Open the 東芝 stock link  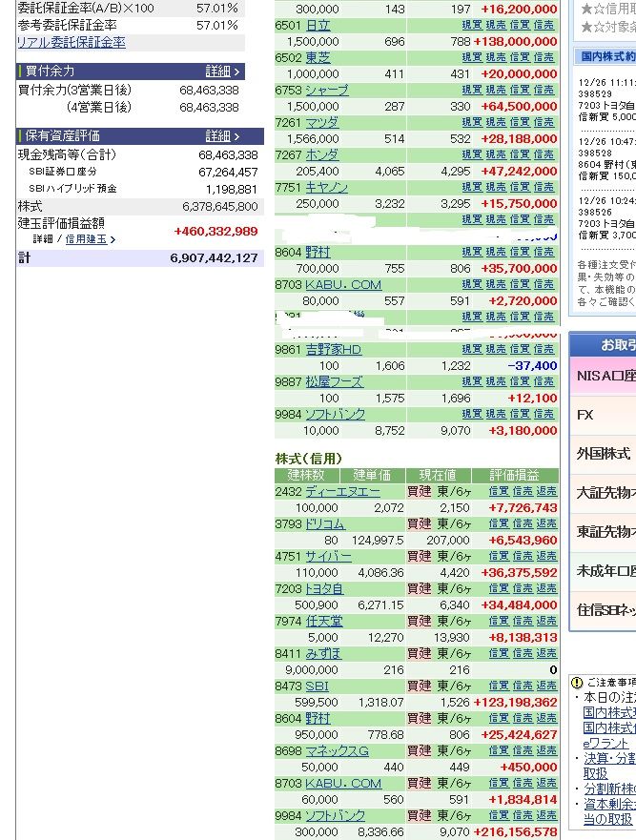point(318,57)
